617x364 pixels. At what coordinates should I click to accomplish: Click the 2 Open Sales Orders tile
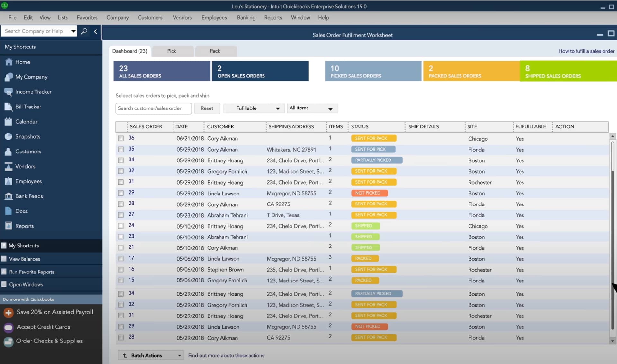261,71
